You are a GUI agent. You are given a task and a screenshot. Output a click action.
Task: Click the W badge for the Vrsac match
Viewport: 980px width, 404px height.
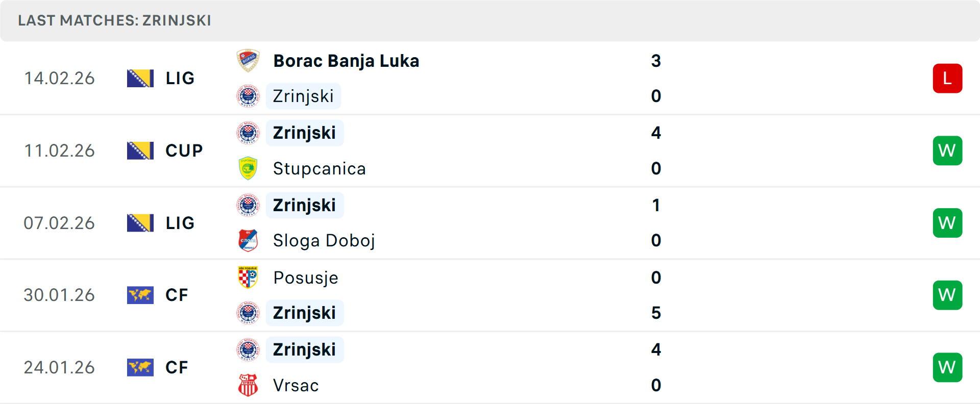point(947,367)
